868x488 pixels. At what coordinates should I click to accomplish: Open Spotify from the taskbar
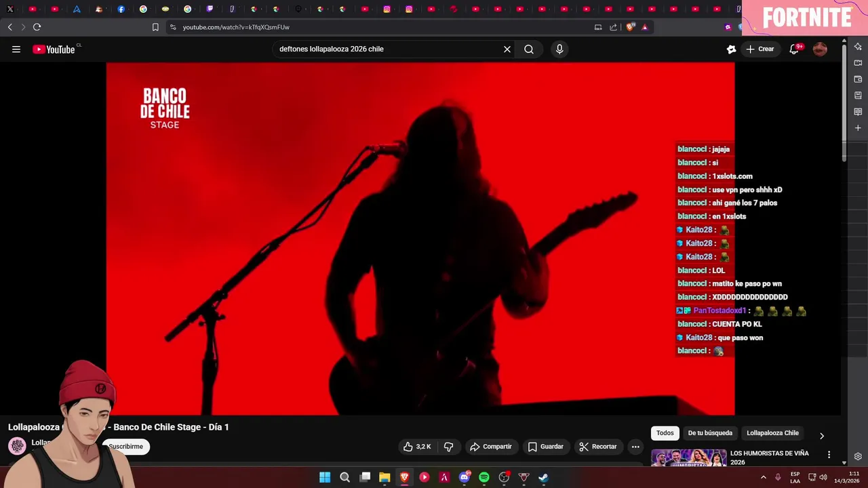[x=484, y=477]
